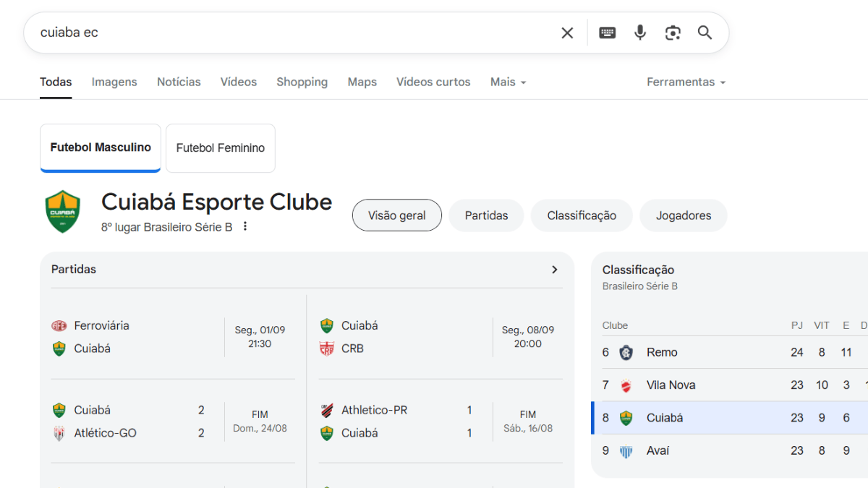
Task: Click Remo club crest in standings
Action: 626,353
